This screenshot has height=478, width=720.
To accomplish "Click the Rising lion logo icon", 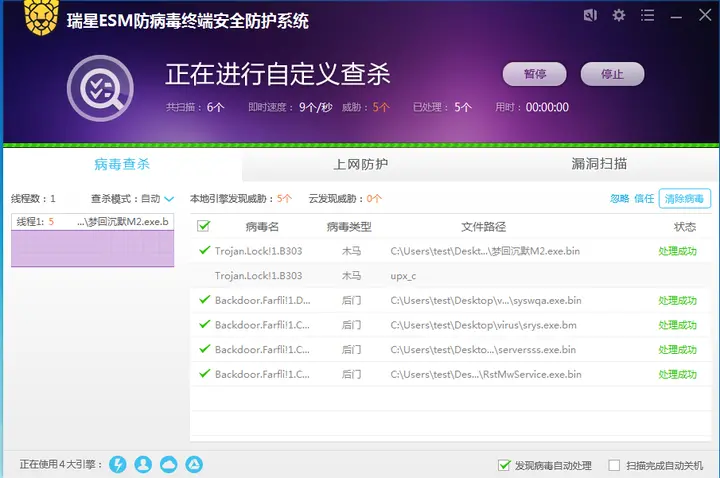I will pyautogui.click(x=41, y=17).
